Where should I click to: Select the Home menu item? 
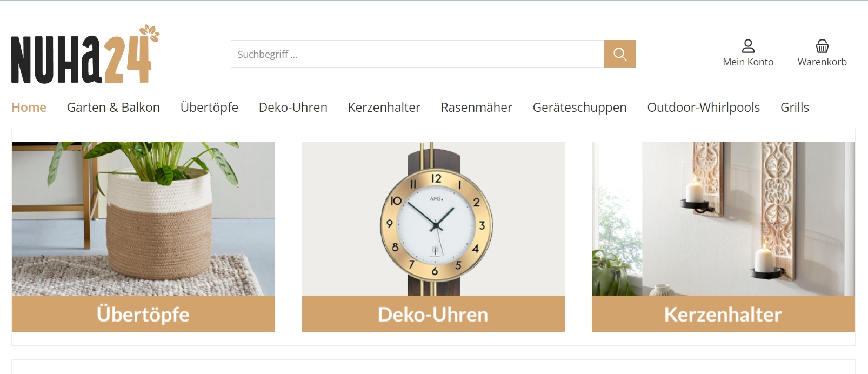point(29,108)
